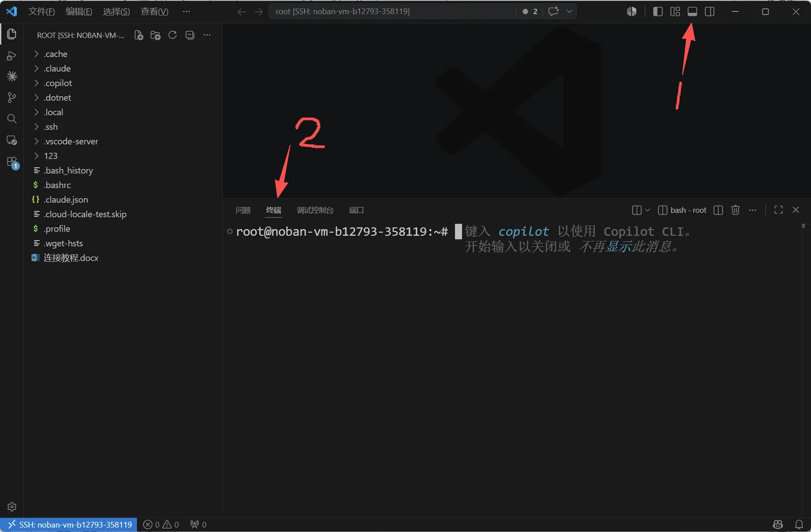Toggle the bottom panel layout button
This screenshot has width=811, height=532.
point(692,11)
